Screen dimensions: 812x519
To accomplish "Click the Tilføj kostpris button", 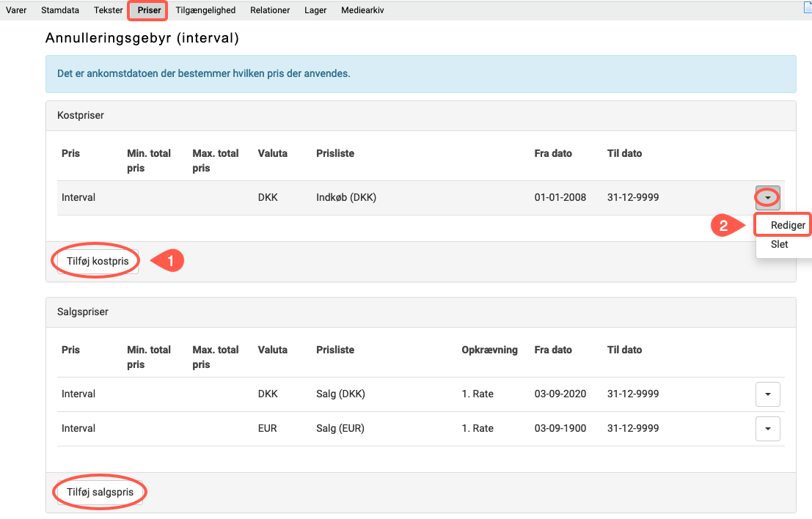I will [x=98, y=261].
